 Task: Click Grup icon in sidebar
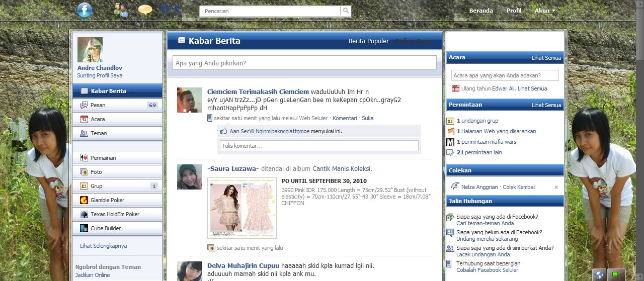coord(84,186)
